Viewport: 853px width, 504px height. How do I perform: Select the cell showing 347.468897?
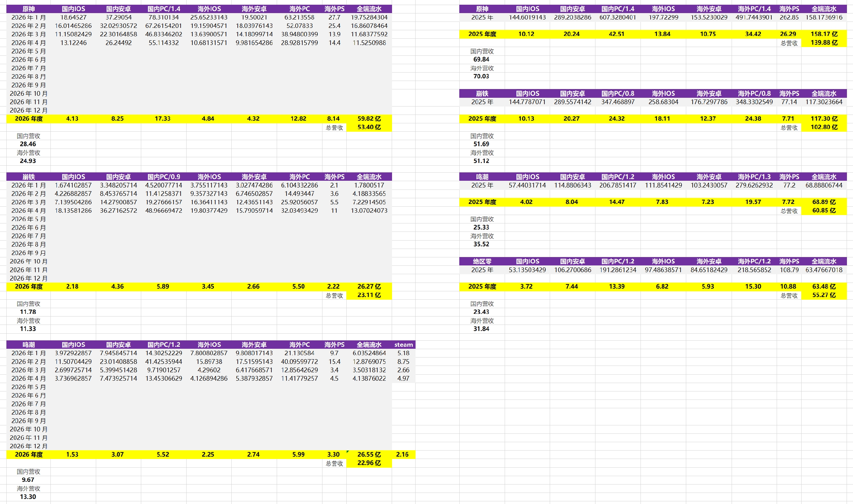click(x=618, y=102)
